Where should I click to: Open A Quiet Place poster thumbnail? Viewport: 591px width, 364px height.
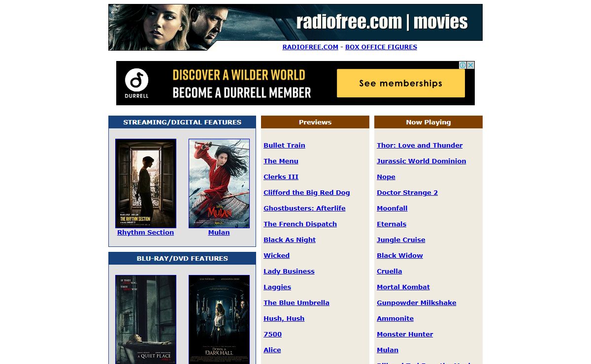(146, 319)
